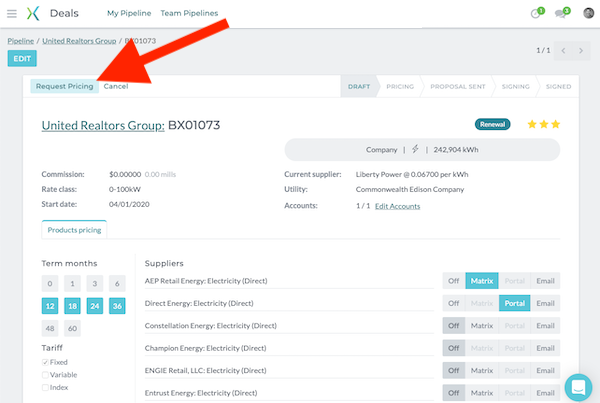600x403 pixels.
Task: Set Direct Energy to Email
Action: coord(545,303)
